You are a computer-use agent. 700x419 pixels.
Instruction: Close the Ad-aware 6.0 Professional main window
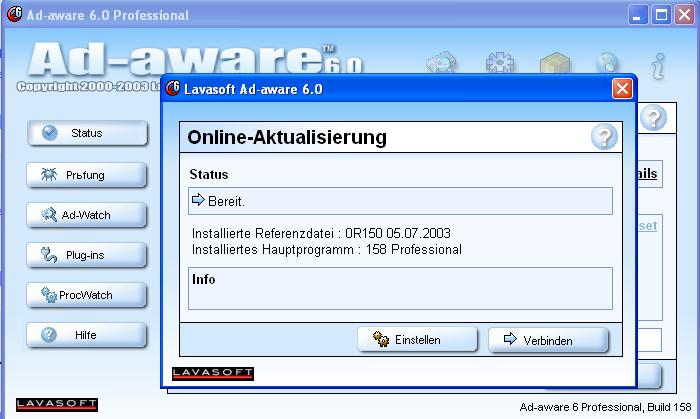684,15
